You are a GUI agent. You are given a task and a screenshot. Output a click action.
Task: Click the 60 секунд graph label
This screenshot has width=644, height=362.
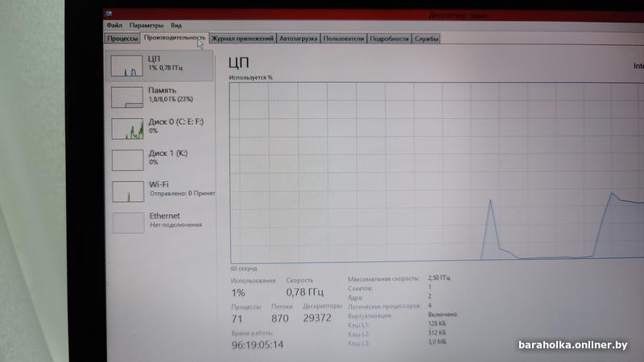(244, 269)
